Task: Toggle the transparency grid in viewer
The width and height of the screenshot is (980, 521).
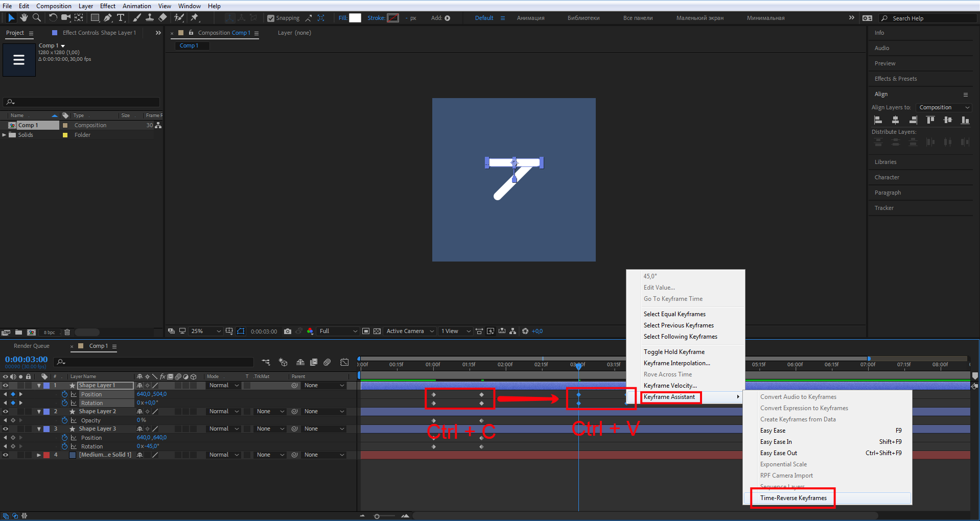Action: click(x=377, y=331)
